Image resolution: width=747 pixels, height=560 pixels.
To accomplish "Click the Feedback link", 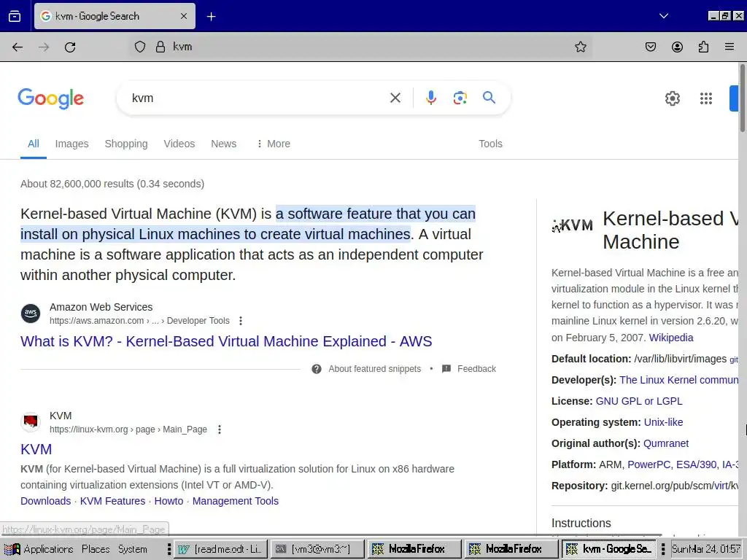I will [476, 369].
